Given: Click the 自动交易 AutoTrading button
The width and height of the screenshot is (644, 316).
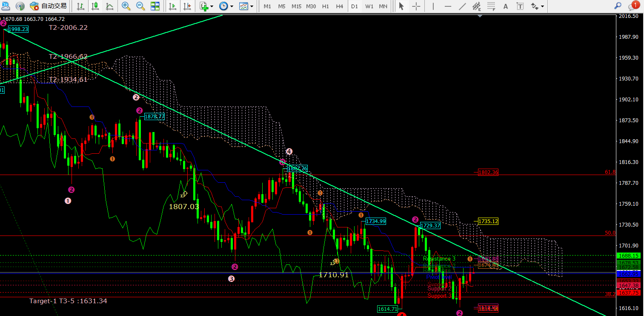Looking at the screenshot, I should (49, 6).
